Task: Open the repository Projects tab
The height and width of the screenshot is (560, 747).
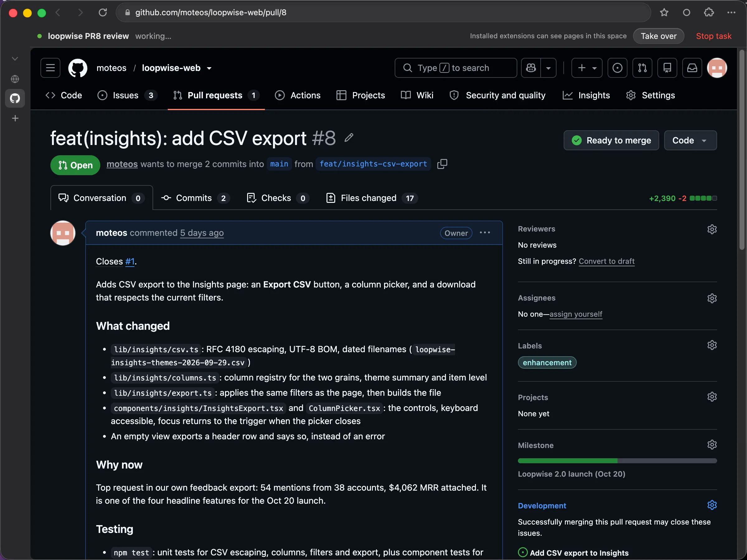Action: [360, 95]
